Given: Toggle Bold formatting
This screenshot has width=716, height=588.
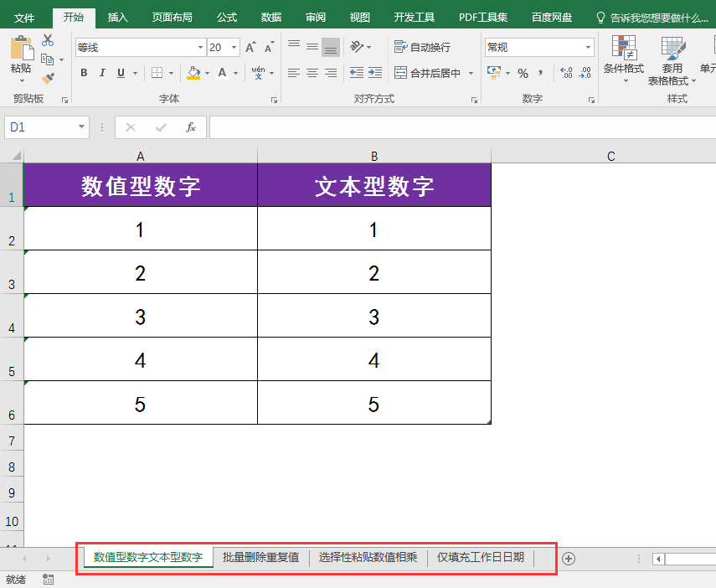Looking at the screenshot, I should [x=84, y=73].
